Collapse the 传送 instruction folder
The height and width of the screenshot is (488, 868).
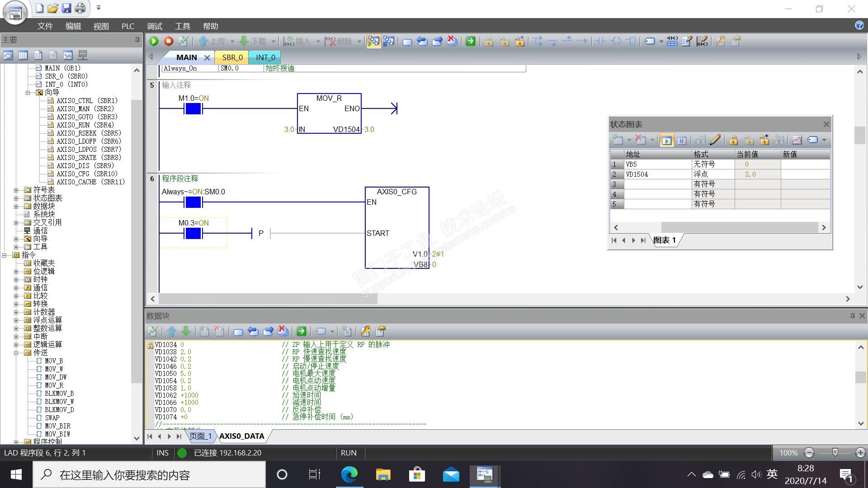tap(16, 352)
